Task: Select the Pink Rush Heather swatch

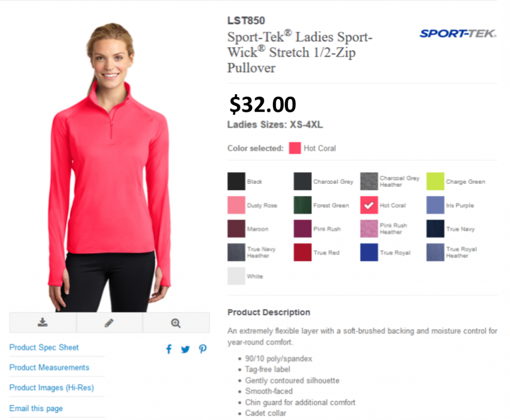Action: [369, 228]
